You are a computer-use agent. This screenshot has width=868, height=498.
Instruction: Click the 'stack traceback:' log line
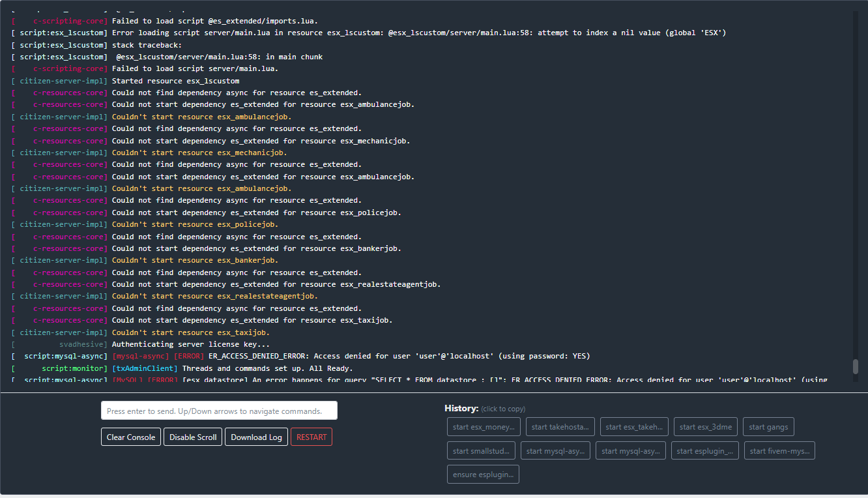pyautogui.click(x=147, y=45)
